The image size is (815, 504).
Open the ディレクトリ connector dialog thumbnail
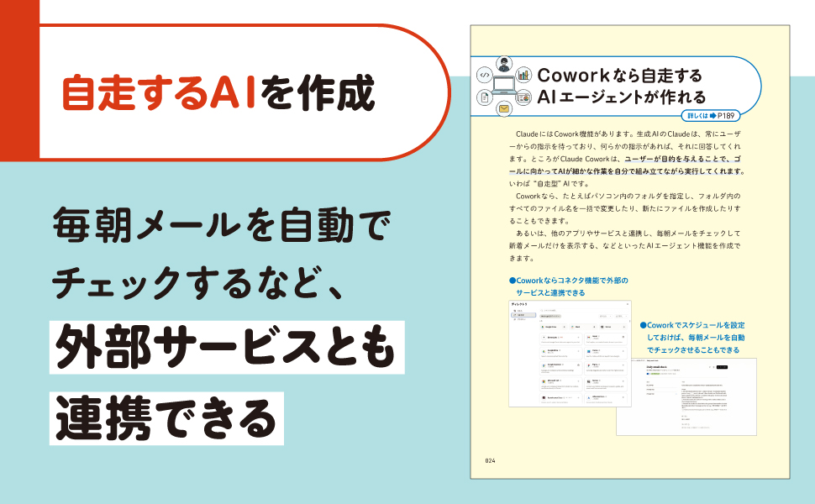point(570,354)
